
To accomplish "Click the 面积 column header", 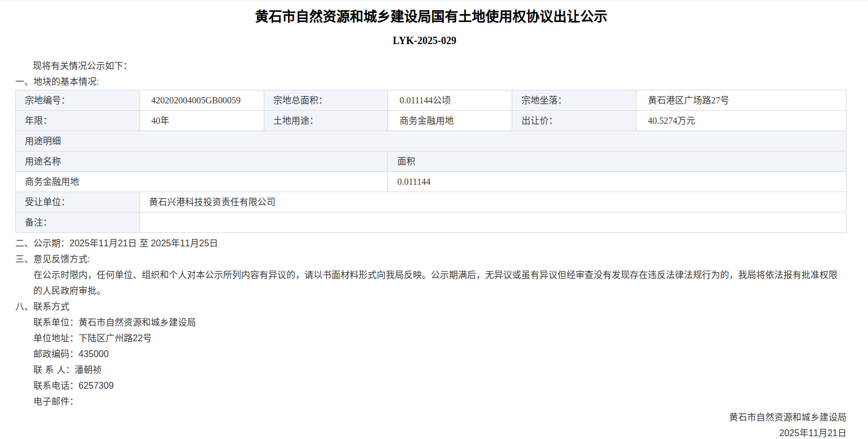I will (x=406, y=162).
